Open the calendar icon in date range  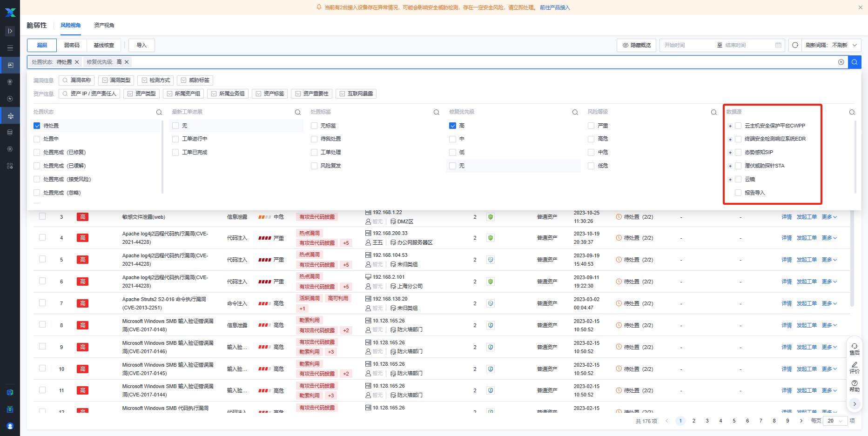[778, 45]
